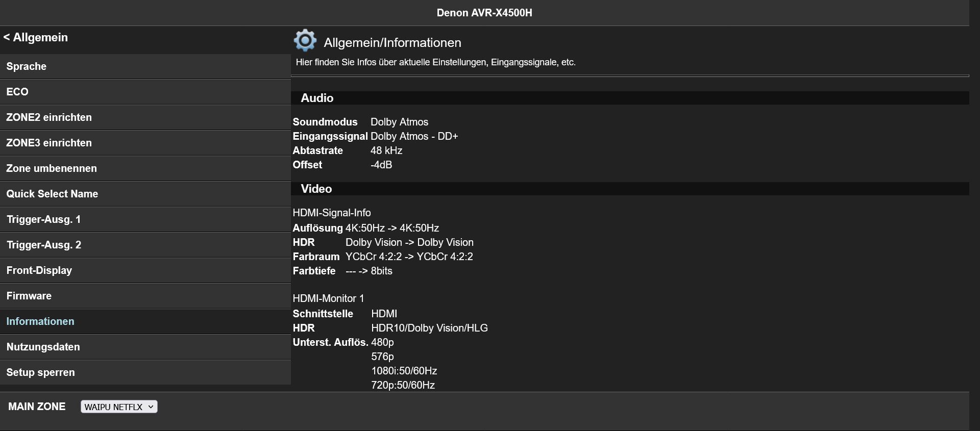Viewport: 980px width, 431px height.
Task: Select Trigger-Ausg. 1 entry
Action: [x=43, y=219]
